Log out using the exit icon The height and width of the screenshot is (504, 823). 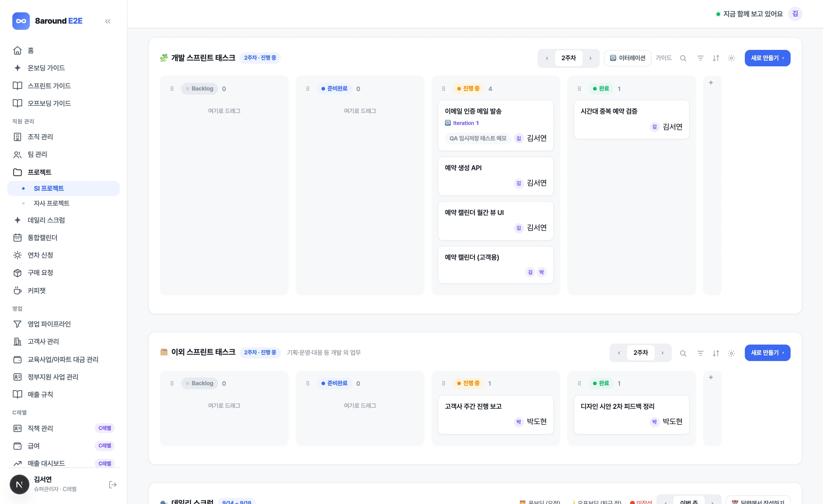[113, 485]
